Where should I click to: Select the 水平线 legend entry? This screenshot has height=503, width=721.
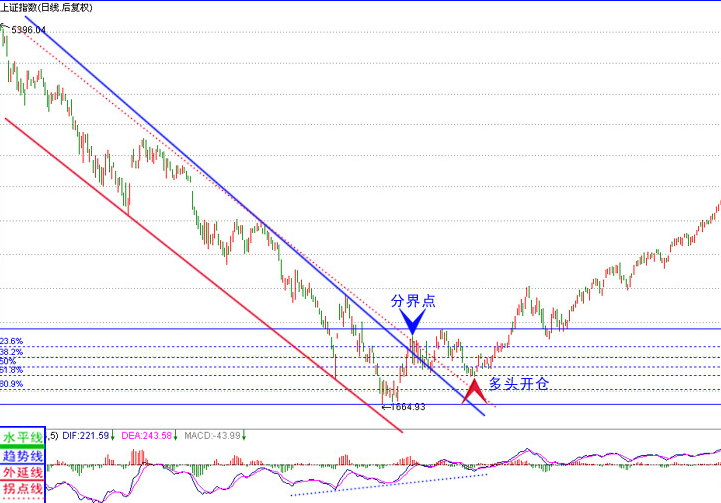point(23,438)
